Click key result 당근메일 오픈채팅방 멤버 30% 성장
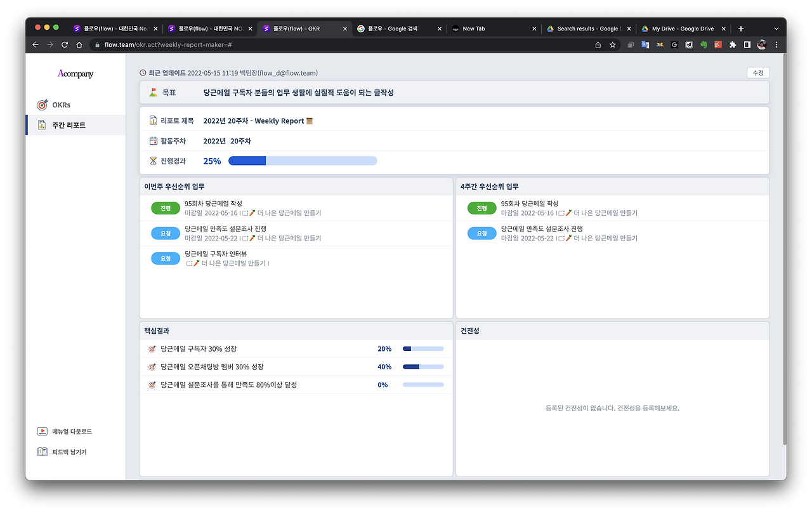 pyautogui.click(x=212, y=367)
